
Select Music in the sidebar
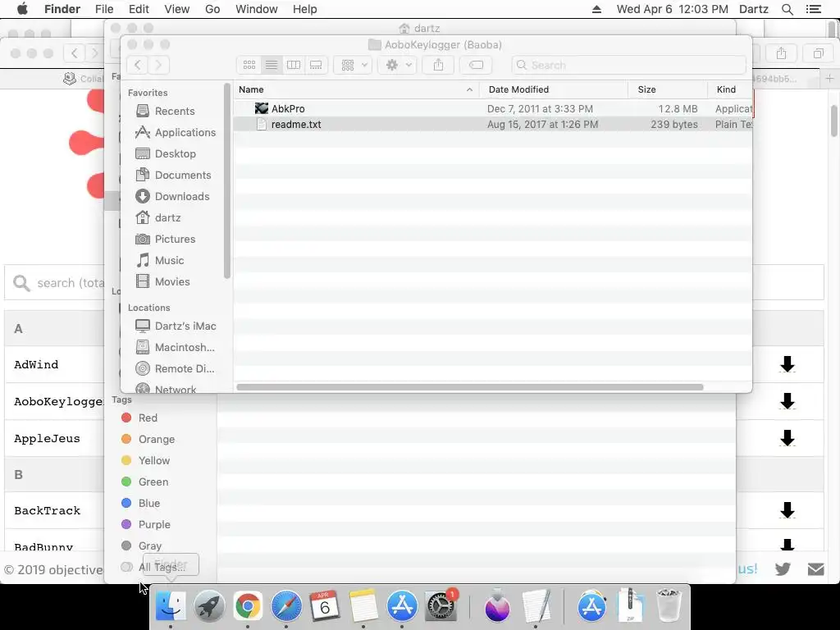coord(160,260)
